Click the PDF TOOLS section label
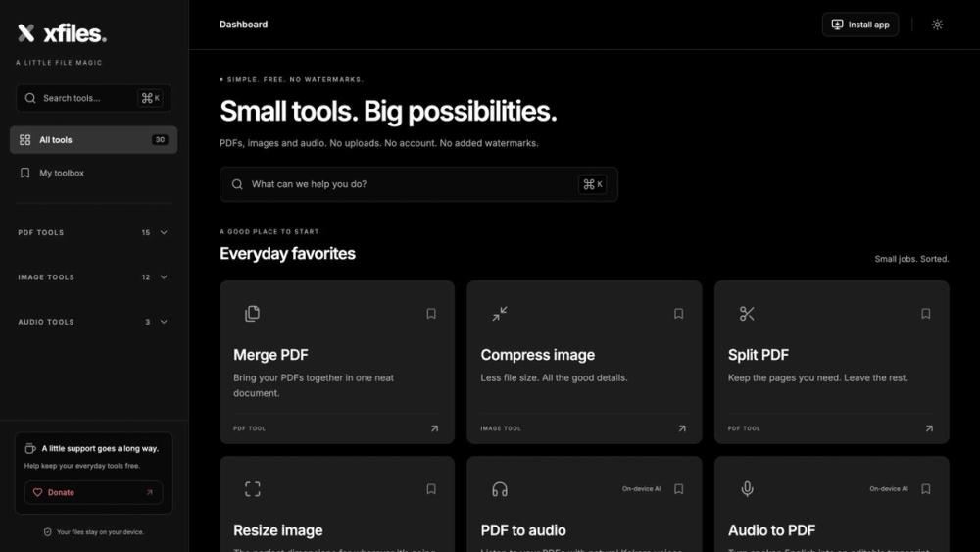Viewport: 980px width, 552px height. (x=40, y=232)
